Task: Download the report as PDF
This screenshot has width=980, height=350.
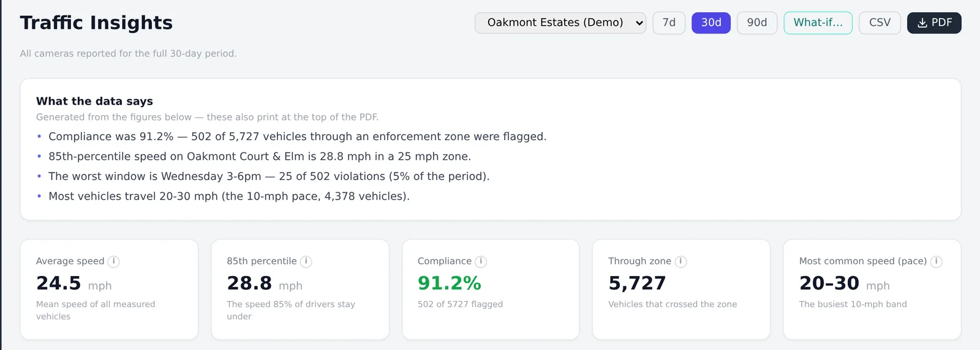Action: click(934, 23)
